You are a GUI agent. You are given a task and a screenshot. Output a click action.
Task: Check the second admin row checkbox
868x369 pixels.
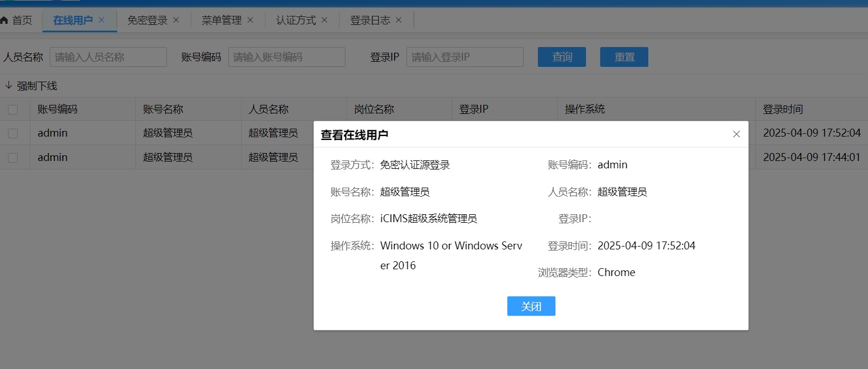pyautogui.click(x=12, y=158)
